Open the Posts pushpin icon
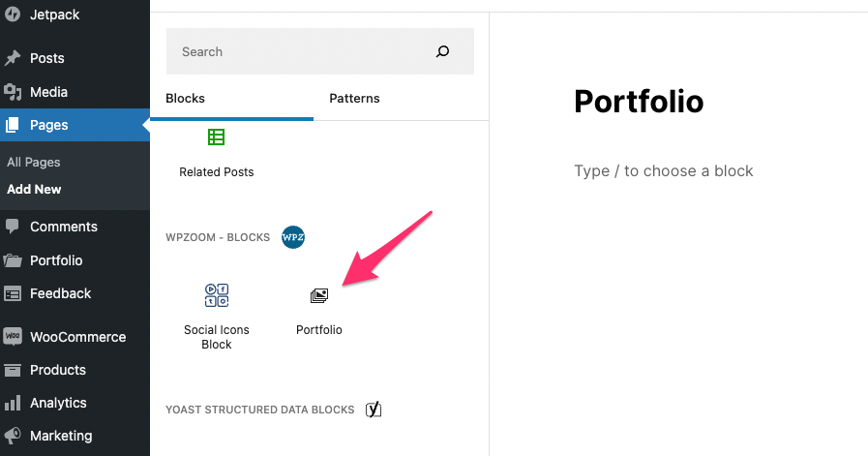The image size is (868, 456). tap(13, 58)
